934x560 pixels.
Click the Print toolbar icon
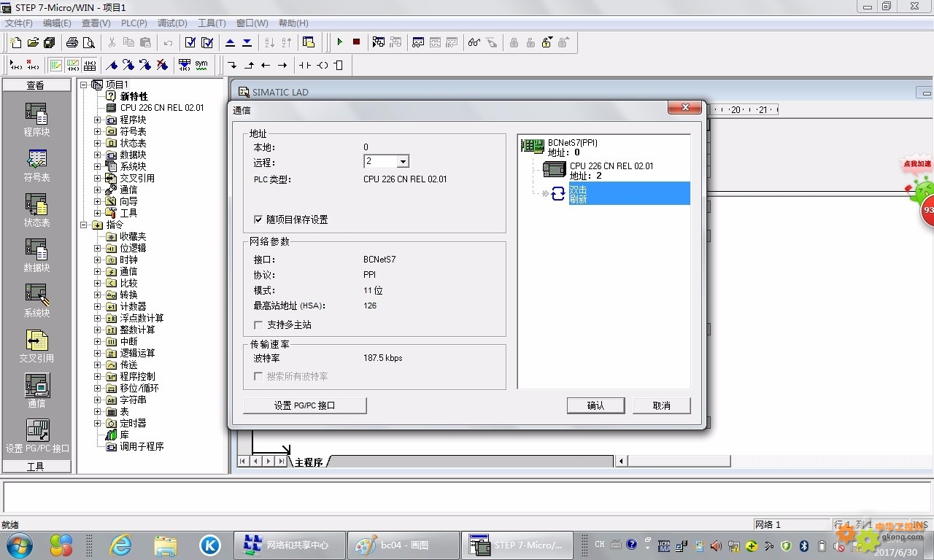(x=72, y=42)
